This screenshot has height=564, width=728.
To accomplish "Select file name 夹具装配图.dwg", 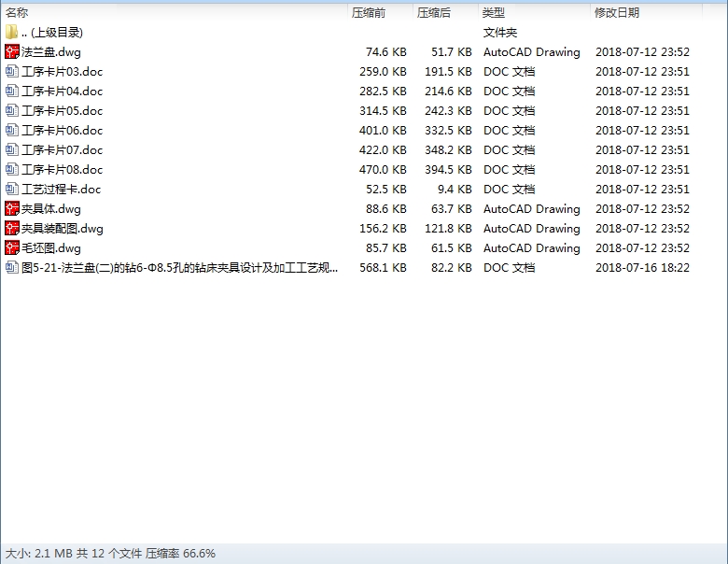I will point(63,228).
